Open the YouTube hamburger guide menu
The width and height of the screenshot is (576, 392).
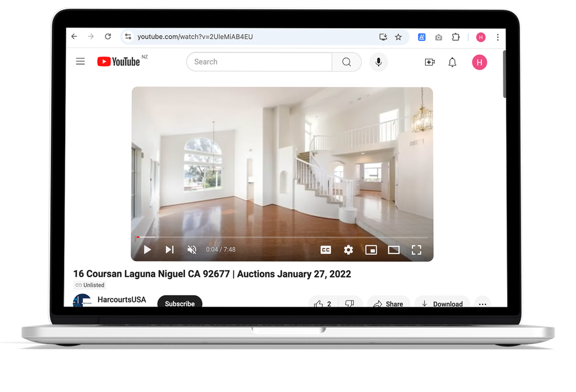coord(80,62)
